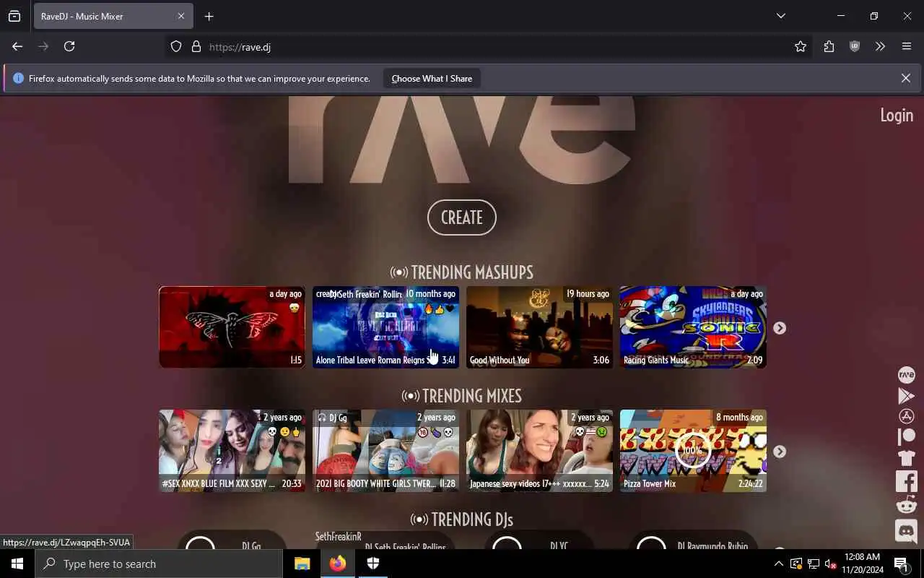The image size is (924, 578).
Task: Open the Firefox hamburger application menu
Action: pyautogui.click(x=907, y=46)
